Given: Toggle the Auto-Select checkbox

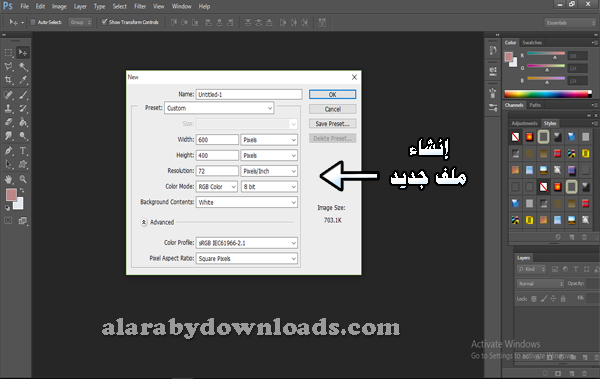Looking at the screenshot, I should point(33,22).
